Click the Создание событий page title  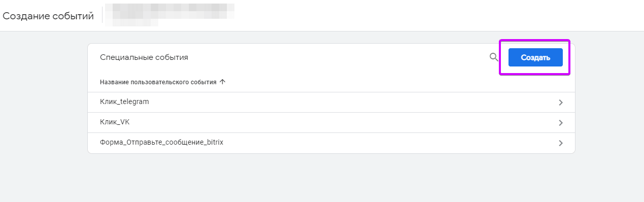click(x=48, y=16)
